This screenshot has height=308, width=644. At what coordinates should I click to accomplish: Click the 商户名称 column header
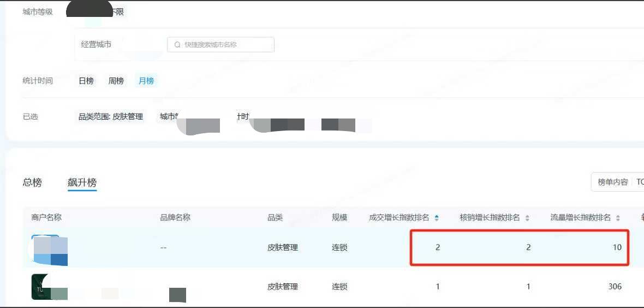(46, 217)
